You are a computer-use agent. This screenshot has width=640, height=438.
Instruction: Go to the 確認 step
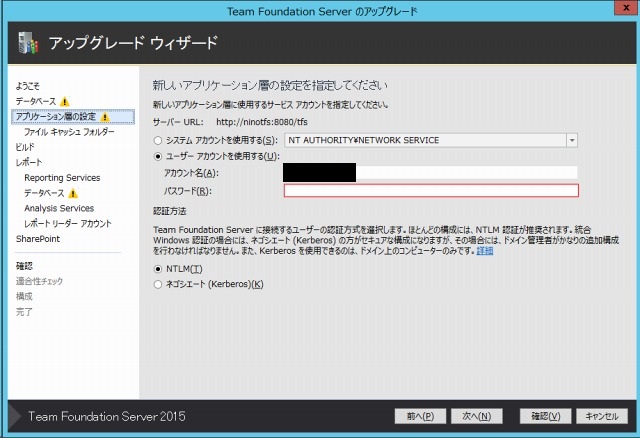coord(24,266)
